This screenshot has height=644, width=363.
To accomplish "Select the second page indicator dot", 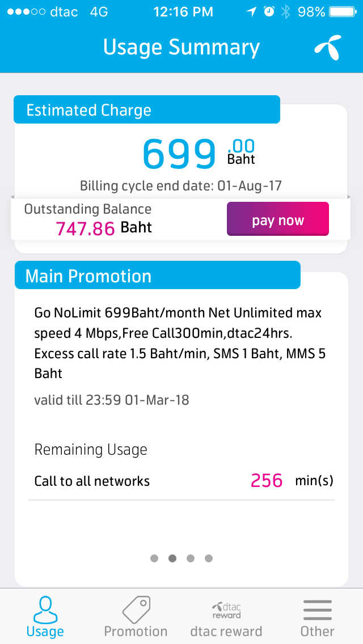I will click(172, 558).
